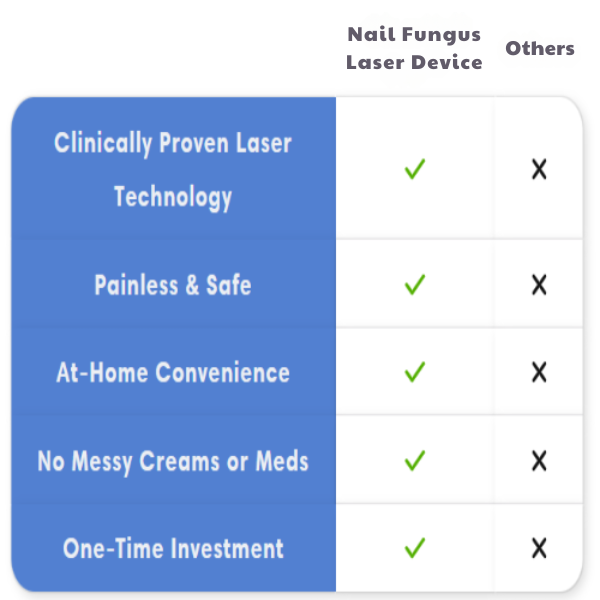The height and width of the screenshot is (600, 600).
Task: Click the No Messy Creams or Meds label
Action: click(x=173, y=461)
